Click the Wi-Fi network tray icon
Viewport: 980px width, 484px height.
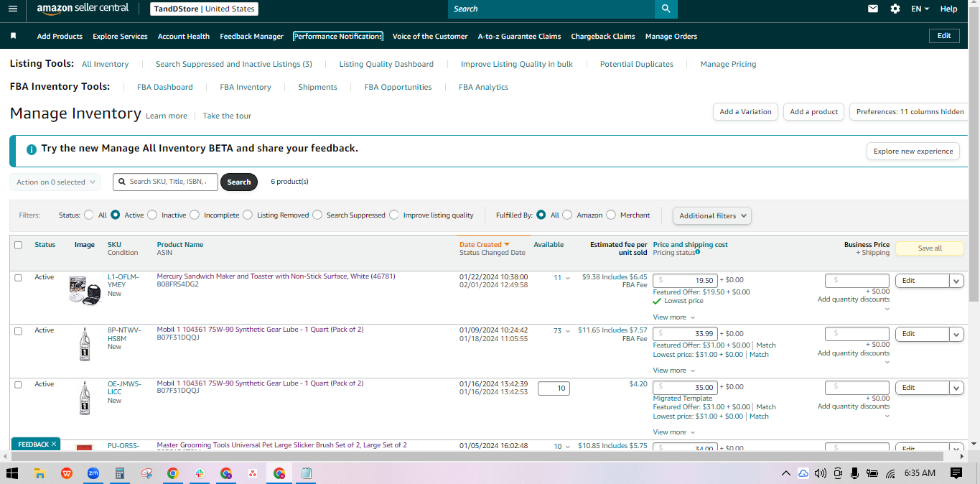pyautogui.click(x=890, y=473)
